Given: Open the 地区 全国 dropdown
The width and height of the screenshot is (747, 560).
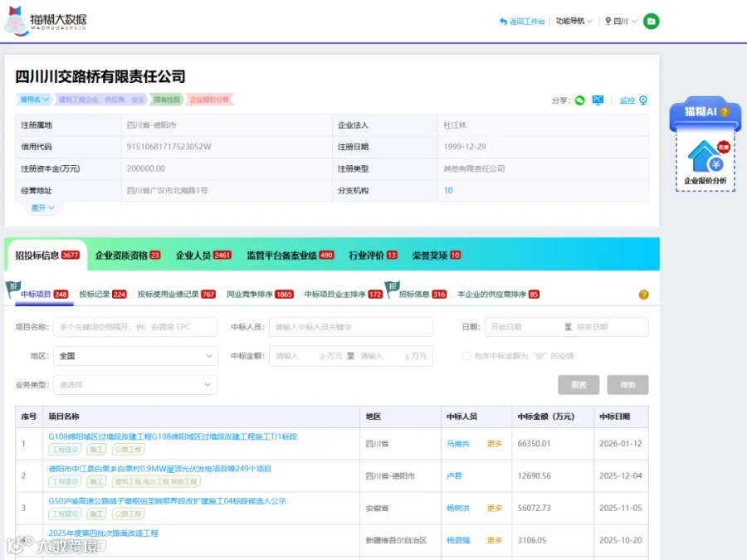Looking at the screenshot, I should [136, 356].
